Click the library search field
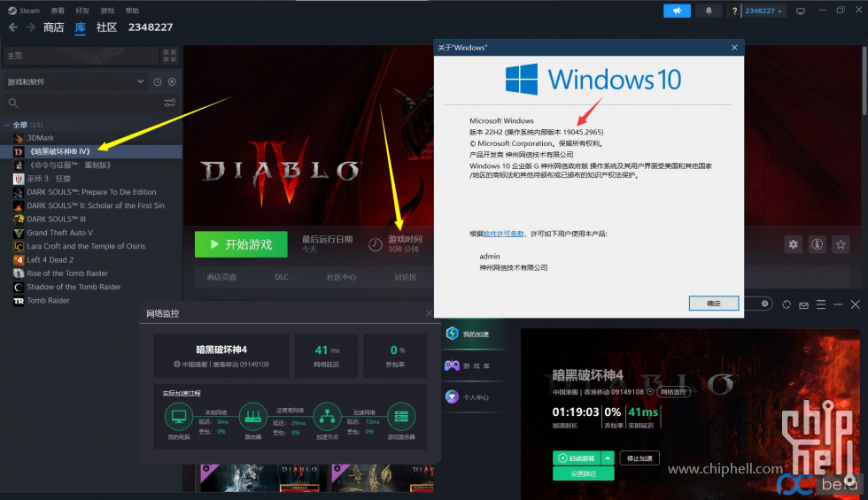The height and width of the screenshot is (500, 868). tap(83, 103)
